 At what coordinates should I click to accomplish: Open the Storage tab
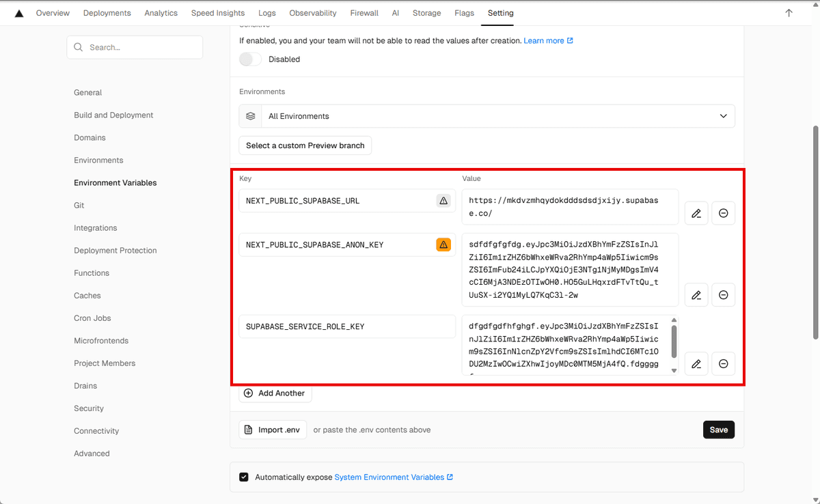point(426,12)
